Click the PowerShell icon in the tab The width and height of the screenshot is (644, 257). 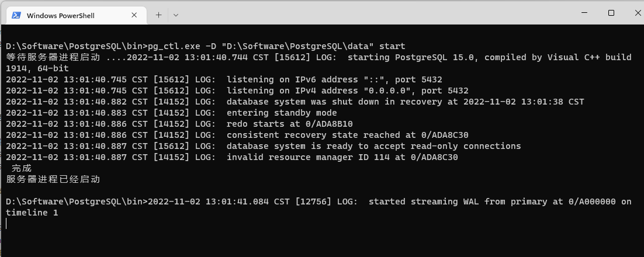point(16,15)
